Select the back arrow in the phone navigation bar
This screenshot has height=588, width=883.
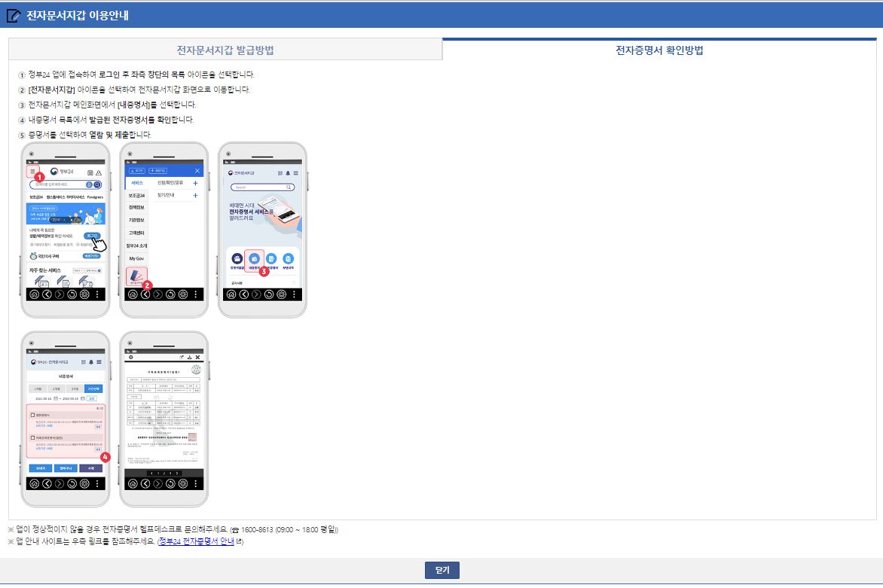click(x=46, y=294)
